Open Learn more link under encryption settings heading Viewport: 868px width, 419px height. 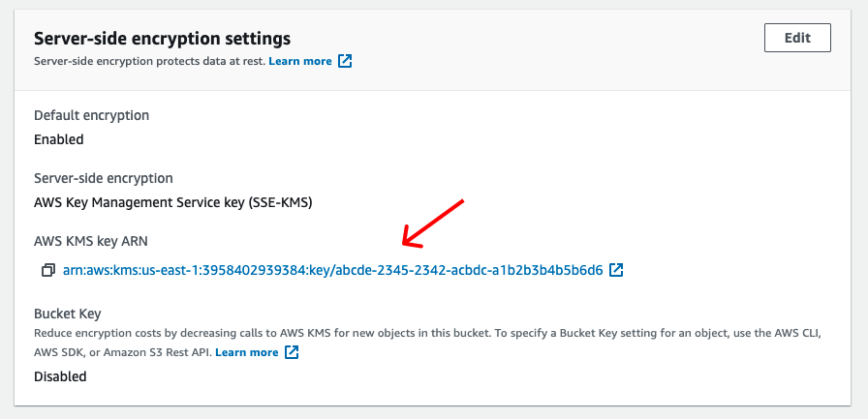[x=300, y=61]
